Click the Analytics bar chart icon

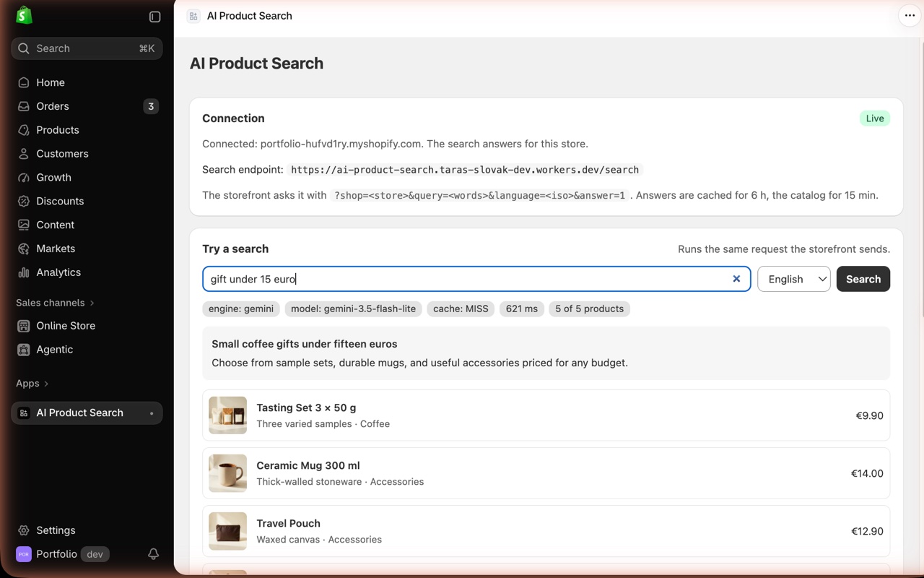point(24,272)
